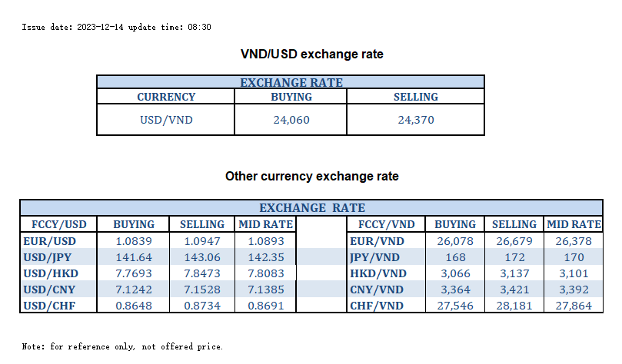Click the USD/VND selling rate 24,370
Screen dimensions: 622x364
[415, 120]
